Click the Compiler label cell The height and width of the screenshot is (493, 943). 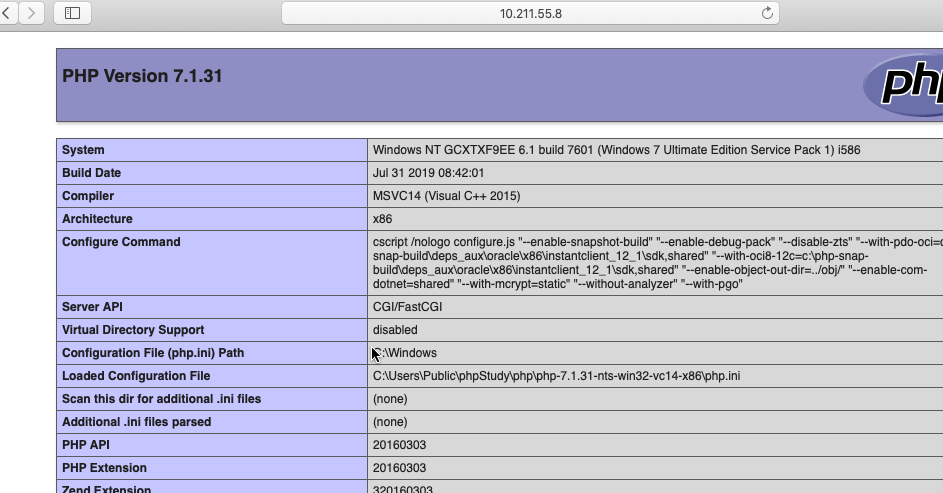click(212, 196)
